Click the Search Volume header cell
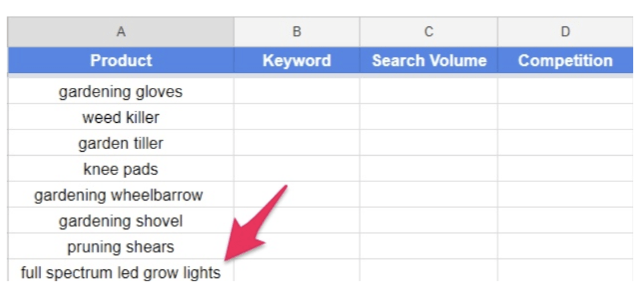This screenshot has height=294, width=644. [429, 60]
